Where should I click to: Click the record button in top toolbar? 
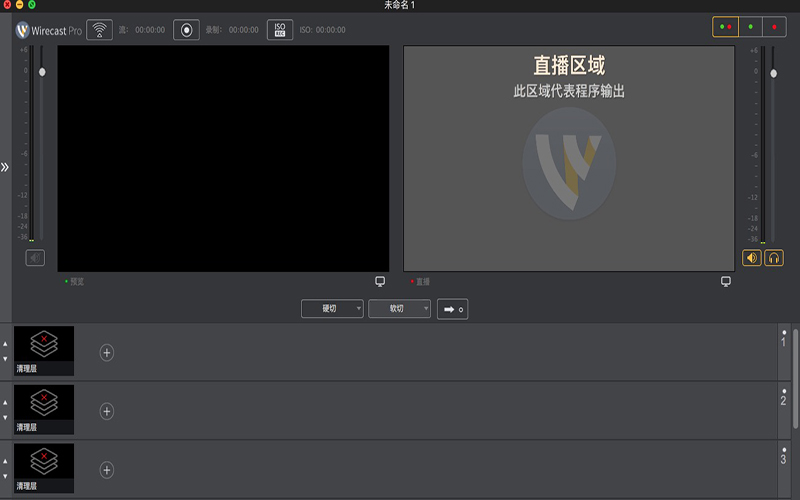click(x=186, y=30)
